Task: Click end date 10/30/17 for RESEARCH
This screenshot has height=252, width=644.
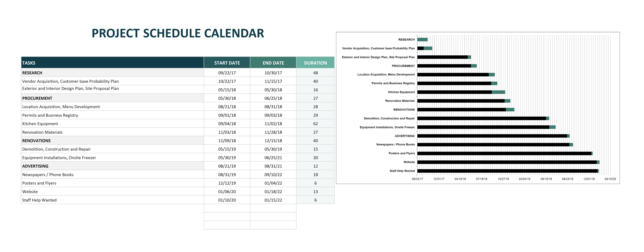Action: pyautogui.click(x=273, y=72)
